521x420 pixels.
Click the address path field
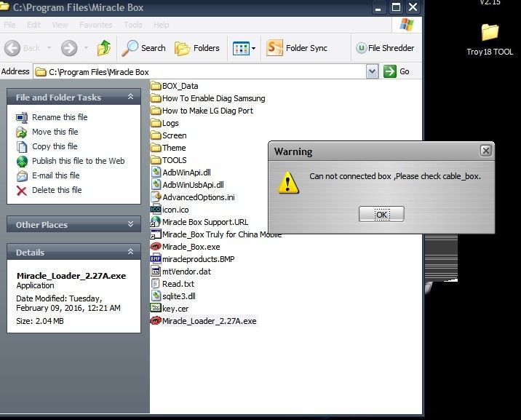pyautogui.click(x=199, y=72)
